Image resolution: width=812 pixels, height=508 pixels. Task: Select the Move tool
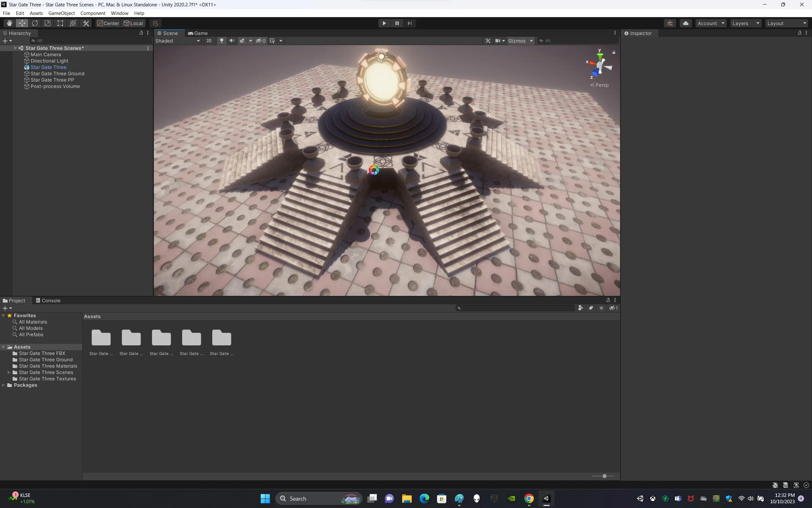tap(22, 23)
